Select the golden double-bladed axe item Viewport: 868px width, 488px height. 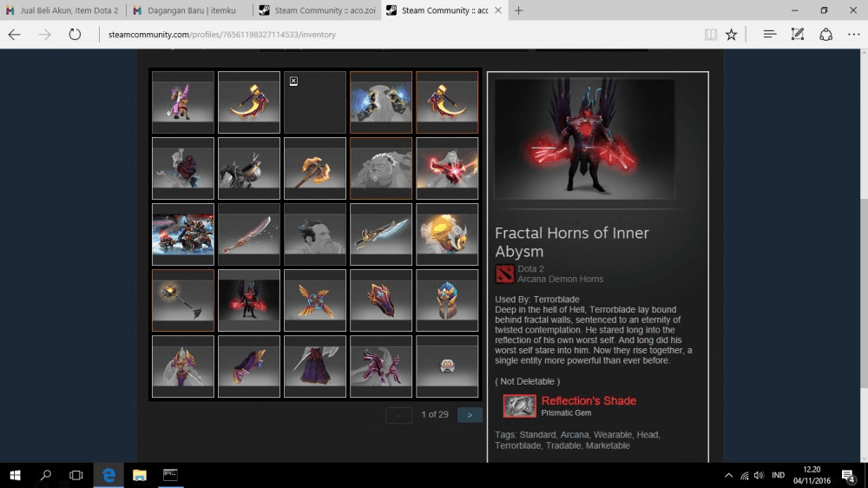pos(314,168)
